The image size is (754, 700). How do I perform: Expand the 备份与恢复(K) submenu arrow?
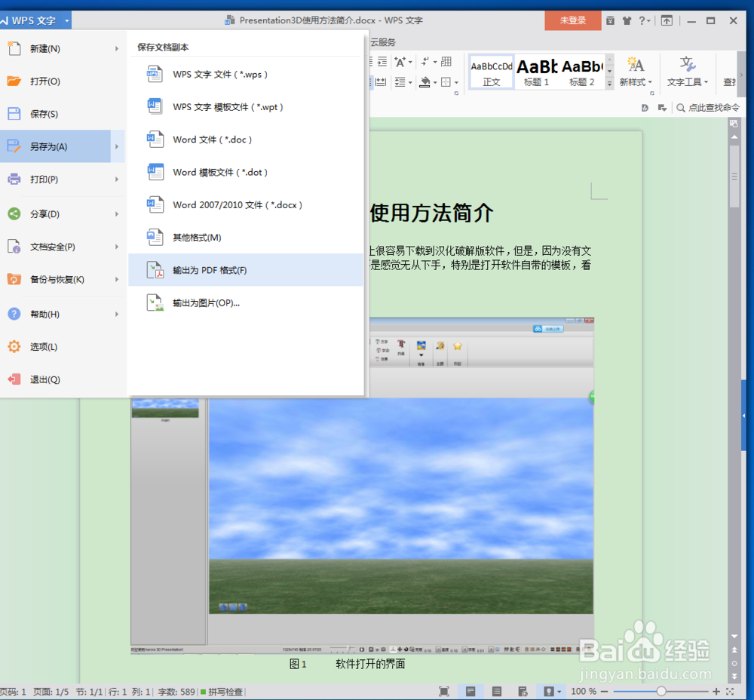pos(117,279)
